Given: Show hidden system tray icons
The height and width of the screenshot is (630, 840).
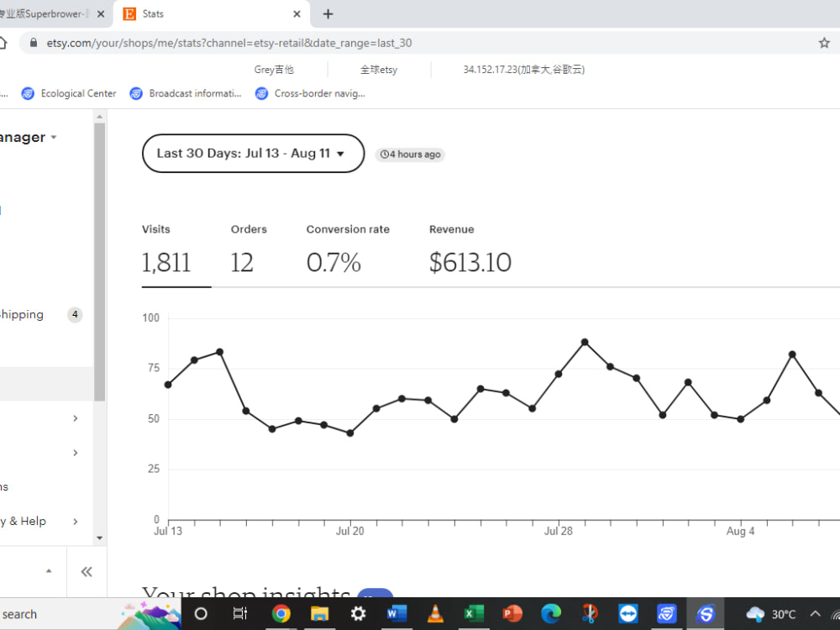Looking at the screenshot, I should [x=815, y=614].
